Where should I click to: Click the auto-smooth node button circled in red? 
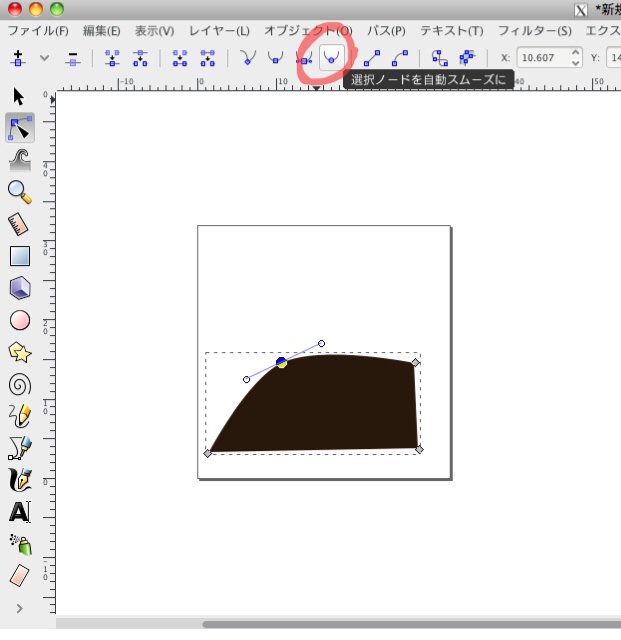329,58
